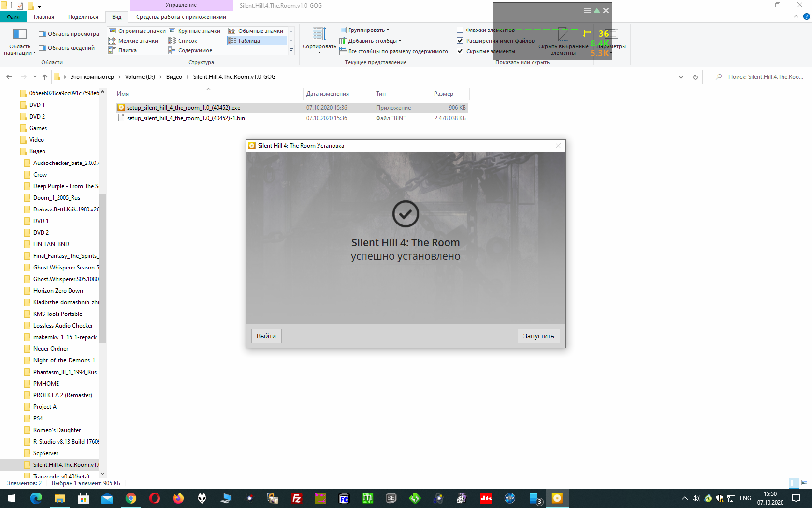Switch to the Главная ribbon tab
The width and height of the screenshot is (812, 508).
tap(44, 17)
